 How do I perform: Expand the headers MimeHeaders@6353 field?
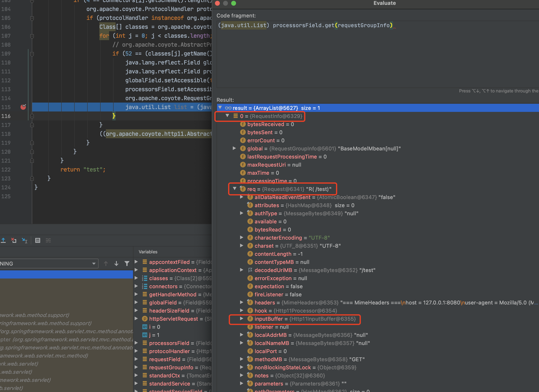[242, 302]
